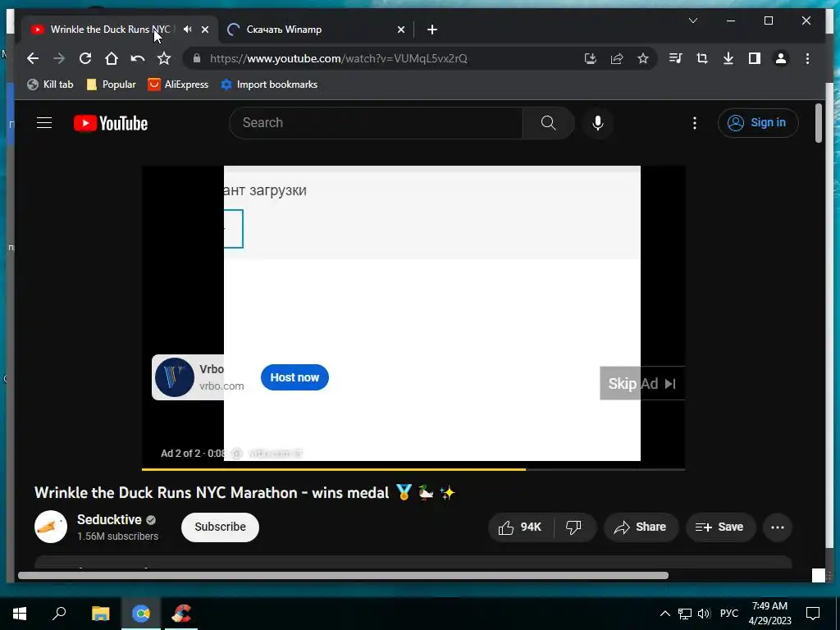Click the browser forward arrow

pos(59,58)
